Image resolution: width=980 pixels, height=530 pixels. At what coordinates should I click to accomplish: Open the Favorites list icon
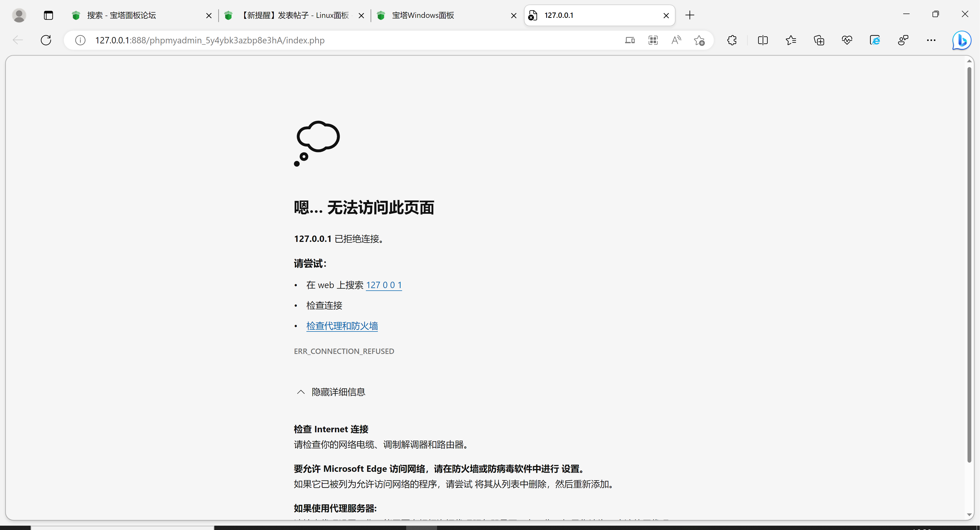(x=791, y=40)
